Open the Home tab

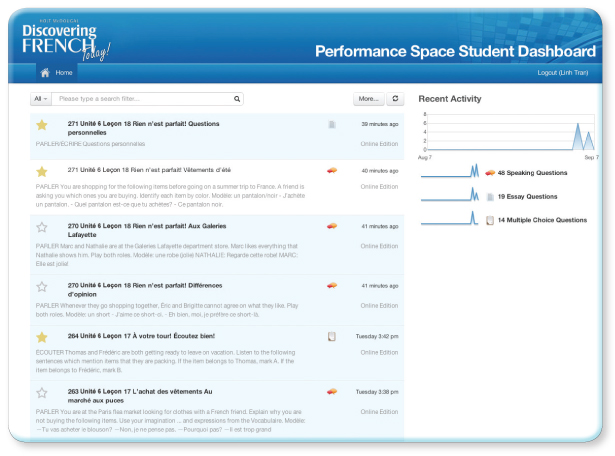click(x=57, y=73)
